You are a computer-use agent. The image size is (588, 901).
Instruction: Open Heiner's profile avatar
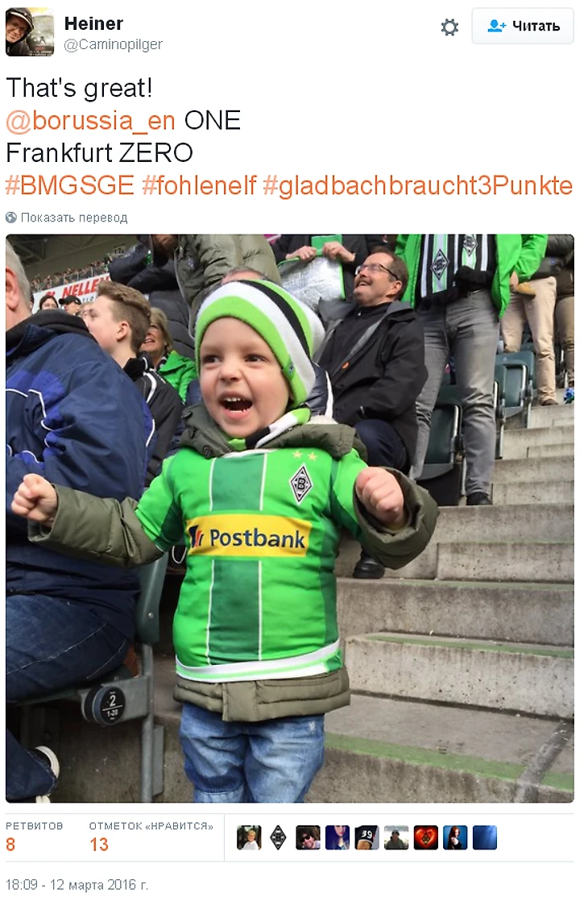tap(30, 32)
